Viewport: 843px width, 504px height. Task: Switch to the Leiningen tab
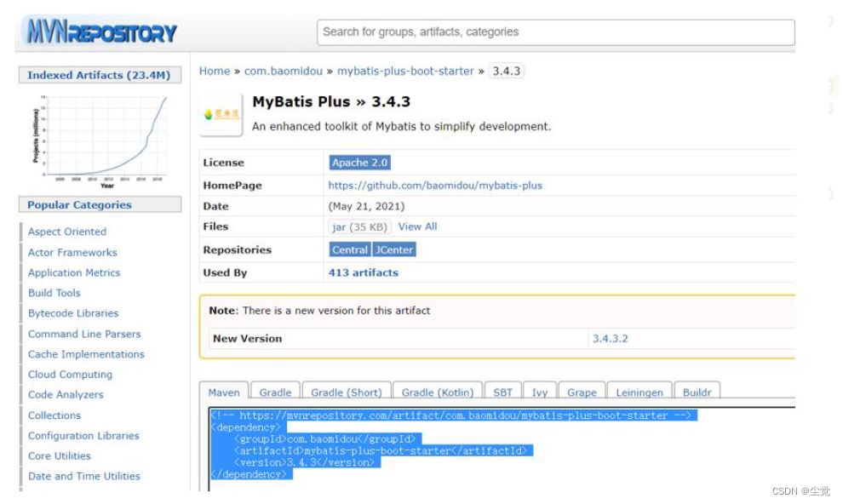639,392
